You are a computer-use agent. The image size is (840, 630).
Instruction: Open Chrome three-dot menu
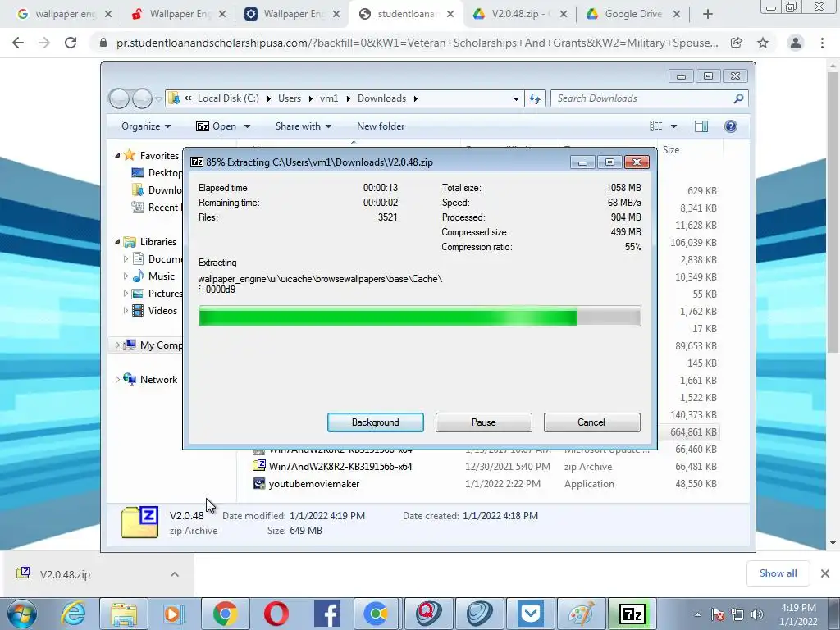[x=822, y=43]
